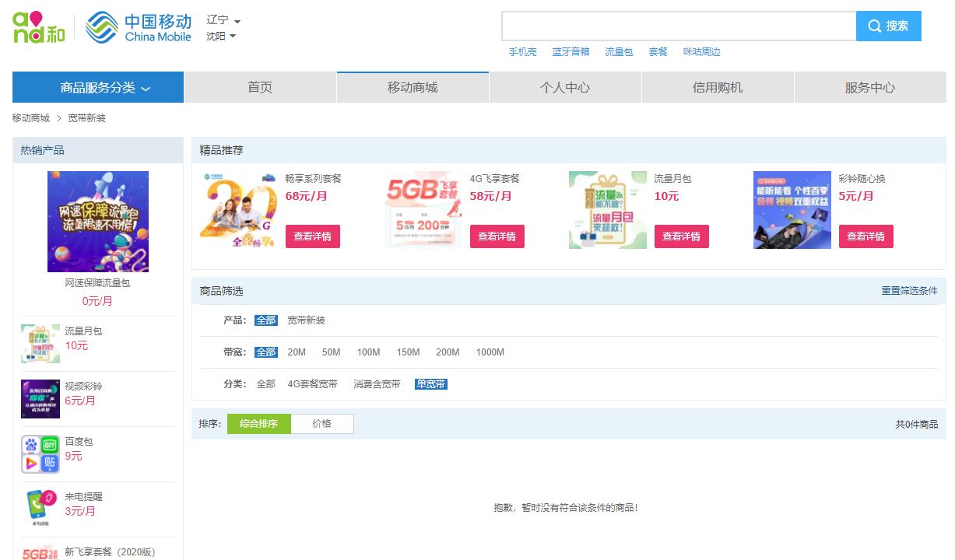Select the 100M bandwidth filter

pos(368,352)
